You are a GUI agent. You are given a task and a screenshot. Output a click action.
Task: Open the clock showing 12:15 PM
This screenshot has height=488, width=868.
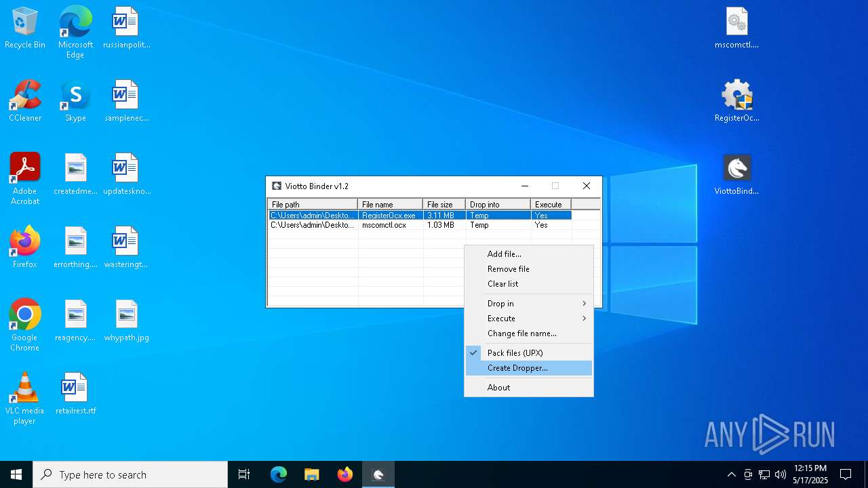coord(810,474)
